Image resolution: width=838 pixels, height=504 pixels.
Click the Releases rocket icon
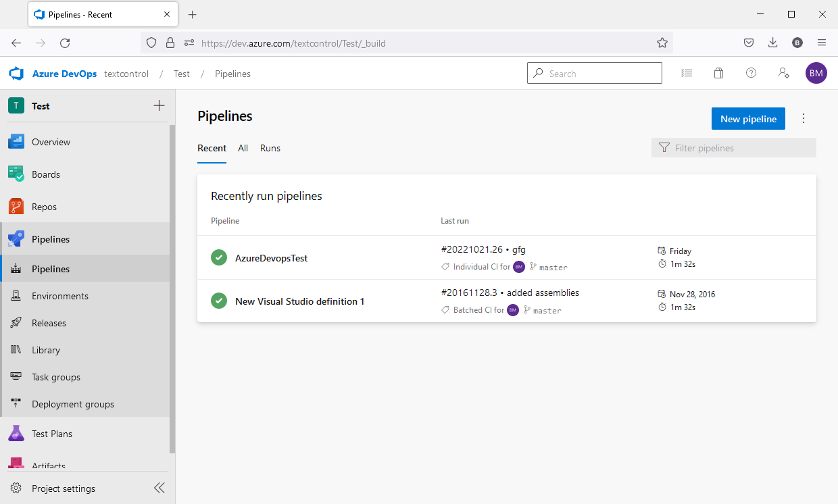click(x=16, y=323)
